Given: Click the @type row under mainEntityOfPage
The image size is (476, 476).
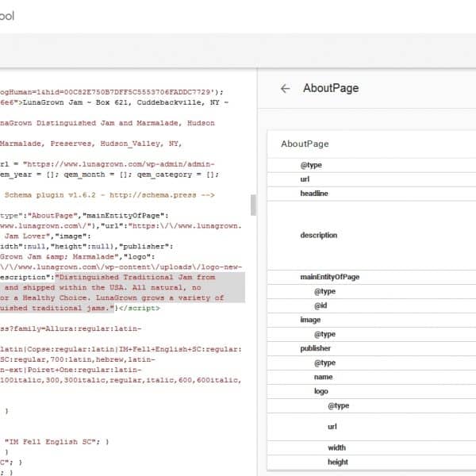Looking at the screenshot, I should pyautogui.click(x=371, y=291).
